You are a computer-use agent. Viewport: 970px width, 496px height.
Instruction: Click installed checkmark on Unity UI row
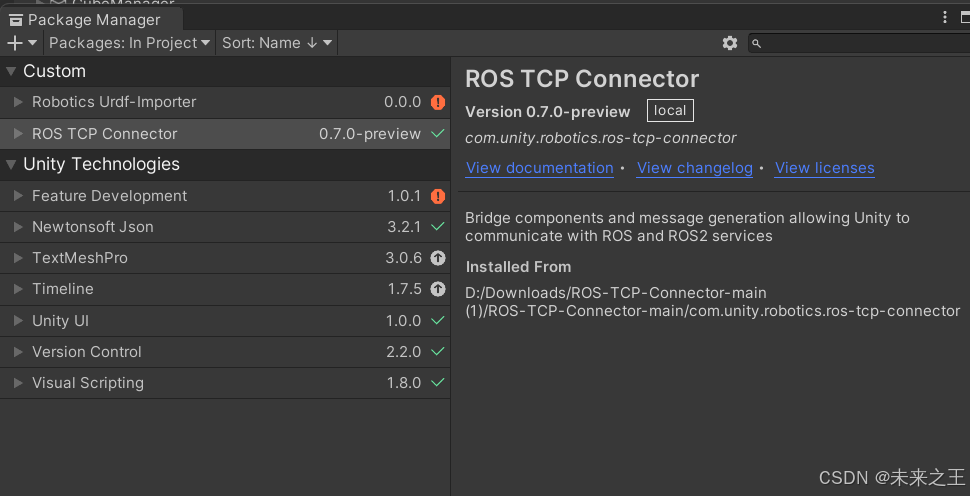point(438,320)
